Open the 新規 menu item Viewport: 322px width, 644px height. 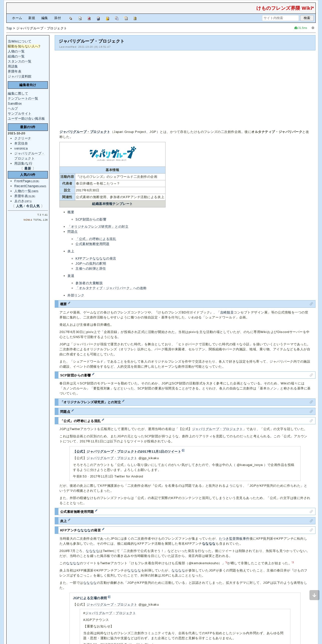[32, 18]
